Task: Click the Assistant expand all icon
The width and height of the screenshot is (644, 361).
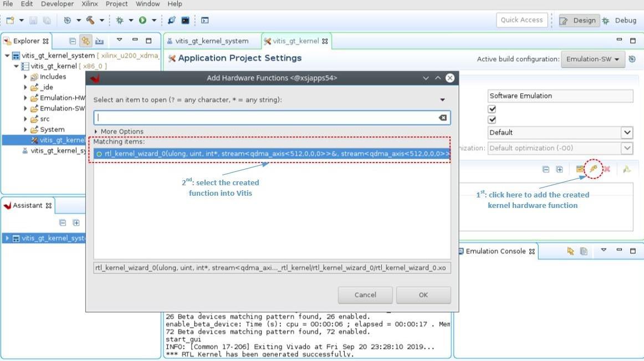Action: (76, 223)
